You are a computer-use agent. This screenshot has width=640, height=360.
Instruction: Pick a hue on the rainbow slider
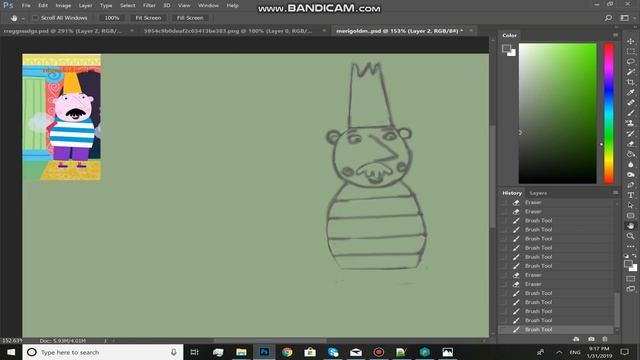click(x=609, y=113)
